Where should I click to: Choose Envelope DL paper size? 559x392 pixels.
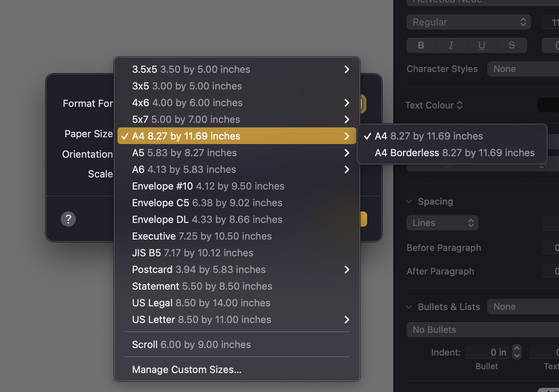(x=207, y=220)
